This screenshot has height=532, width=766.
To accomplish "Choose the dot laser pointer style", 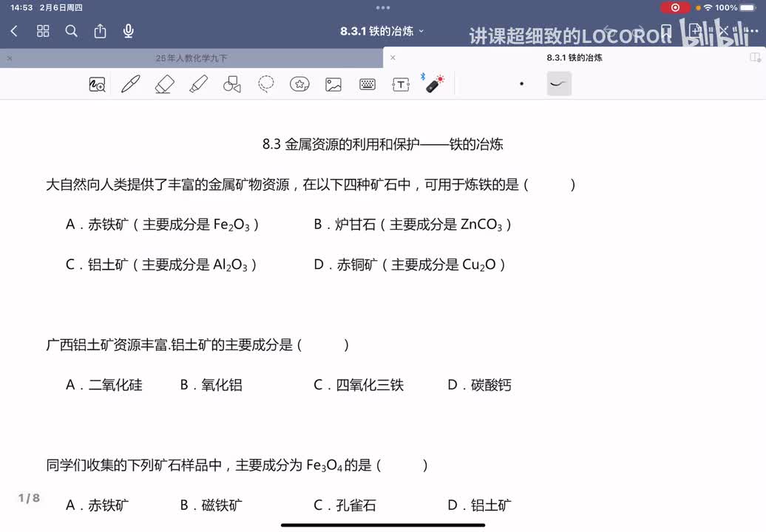I will coord(522,83).
